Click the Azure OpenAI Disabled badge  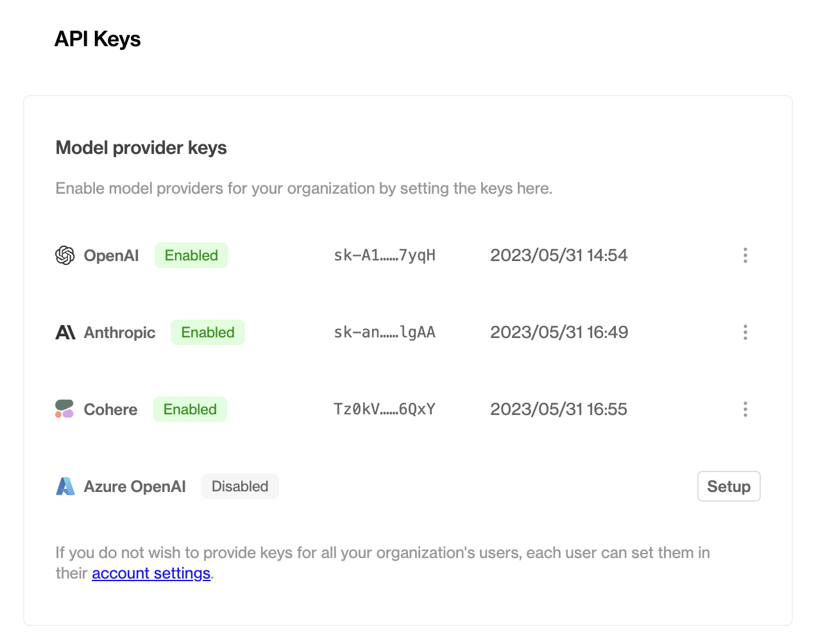[x=240, y=486]
